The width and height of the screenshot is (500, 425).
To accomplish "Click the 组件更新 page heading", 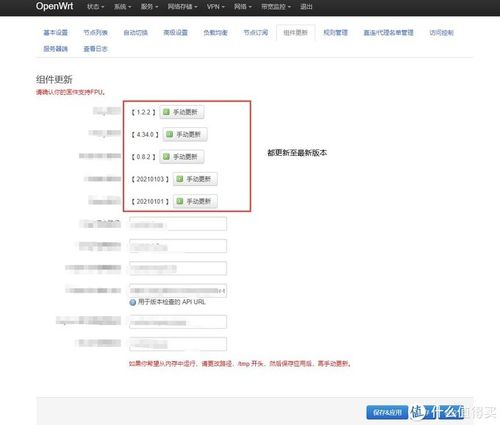I will (x=54, y=79).
